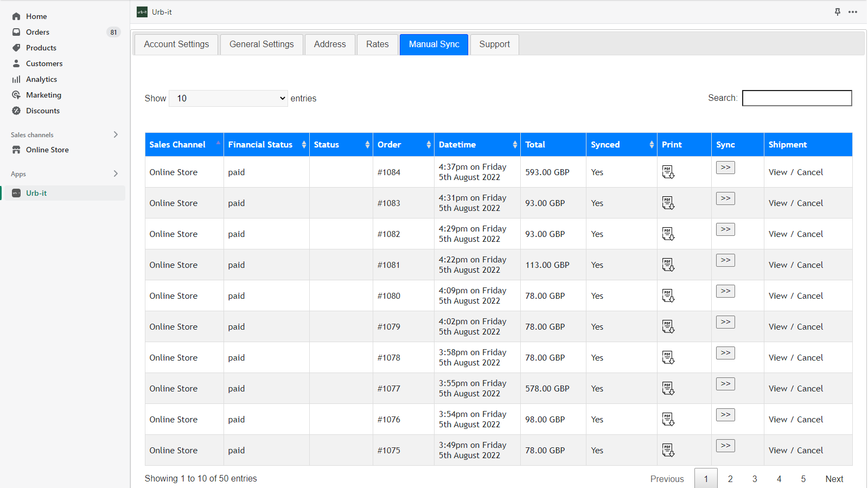
Task: Open Orders from the sidebar
Action: click(37, 32)
